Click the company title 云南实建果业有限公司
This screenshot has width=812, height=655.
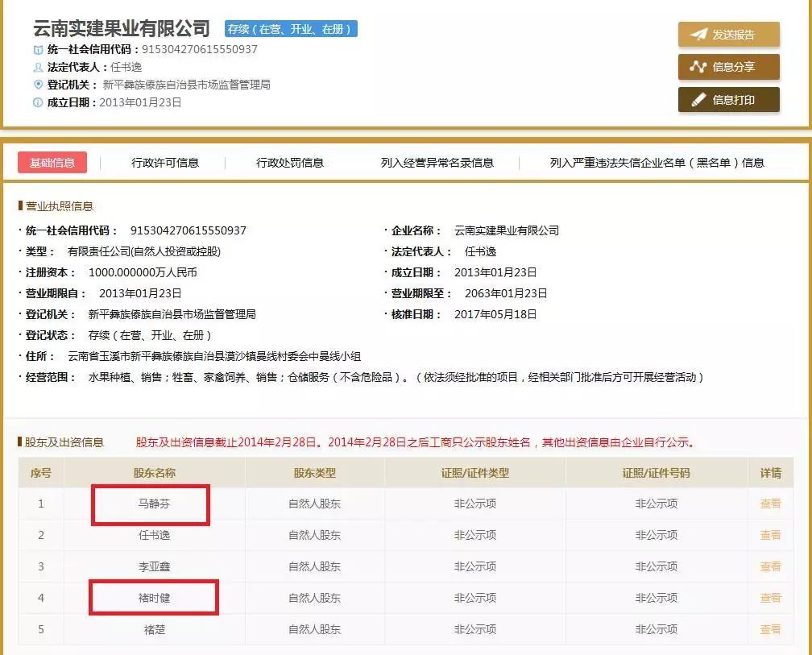click(122, 28)
